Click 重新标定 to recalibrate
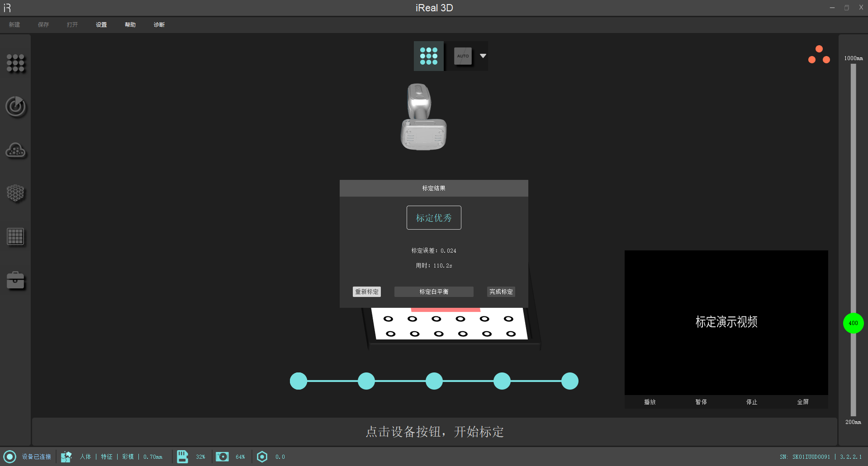 (367, 292)
